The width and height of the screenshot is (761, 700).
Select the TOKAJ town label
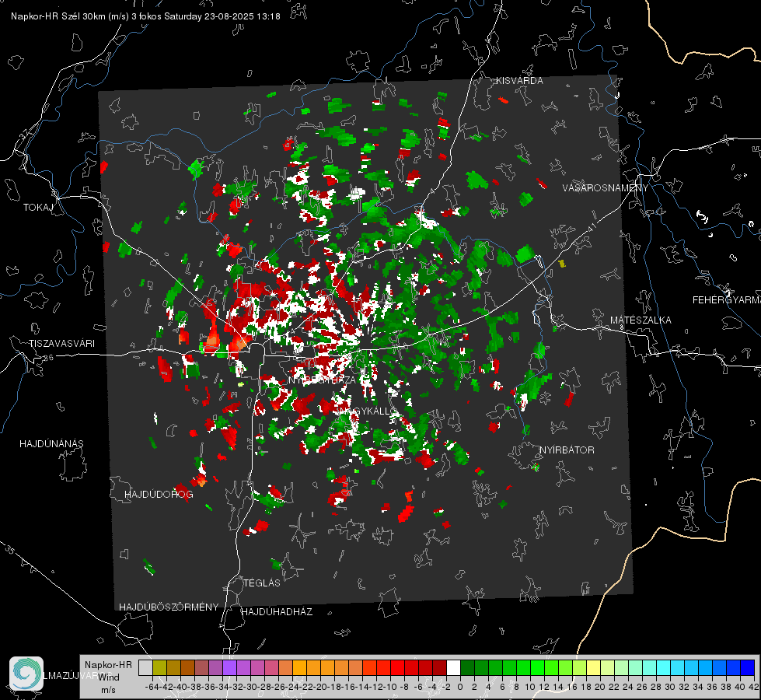(38, 208)
